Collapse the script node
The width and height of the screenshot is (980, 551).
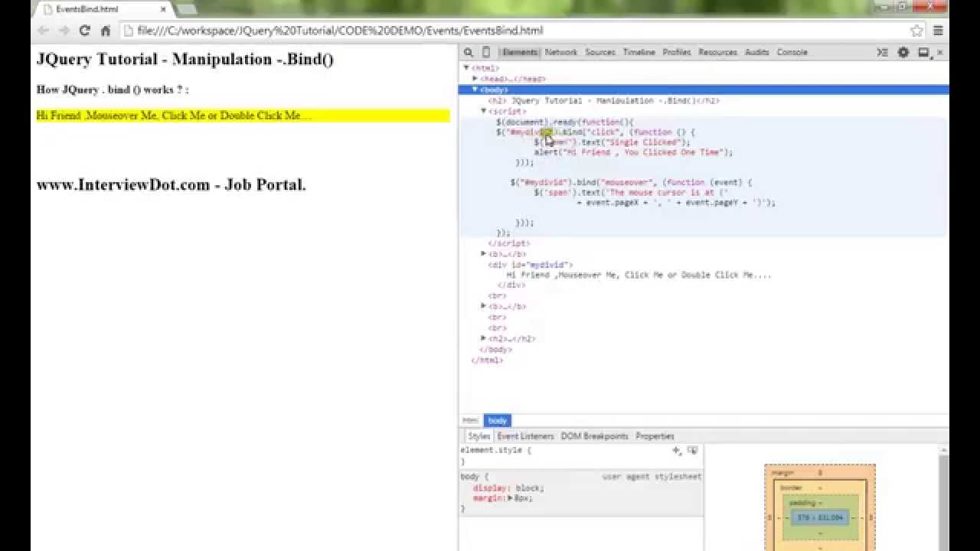click(484, 111)
